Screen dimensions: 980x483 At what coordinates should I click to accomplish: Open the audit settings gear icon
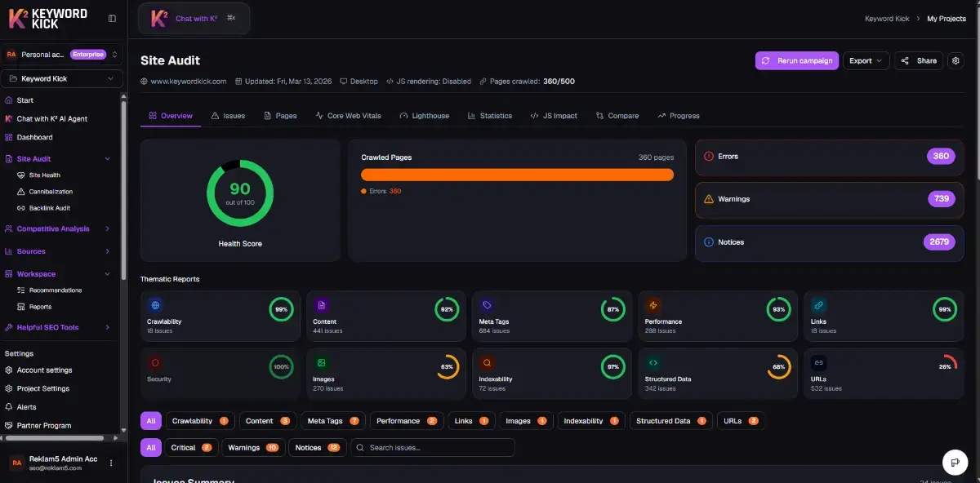click(x=955, y=60)
